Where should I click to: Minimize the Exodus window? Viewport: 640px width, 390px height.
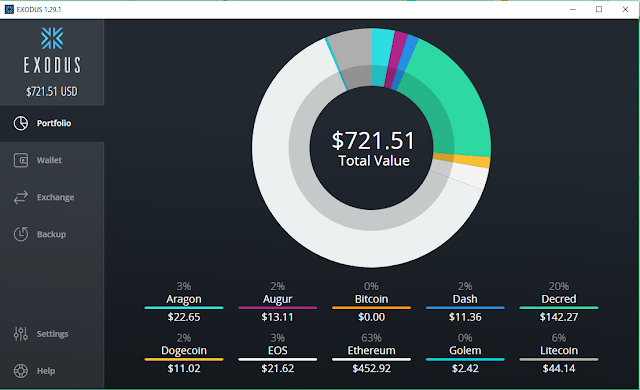pos(573,9)
